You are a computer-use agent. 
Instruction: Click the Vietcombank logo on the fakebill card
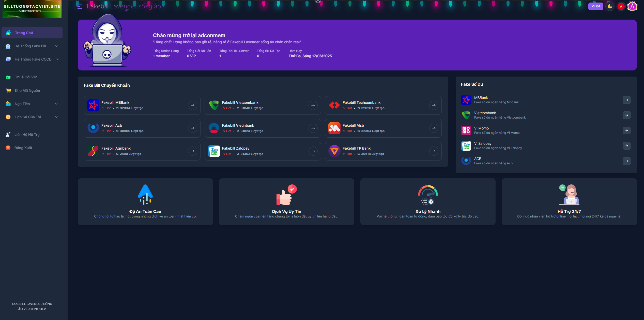[214, 105]
